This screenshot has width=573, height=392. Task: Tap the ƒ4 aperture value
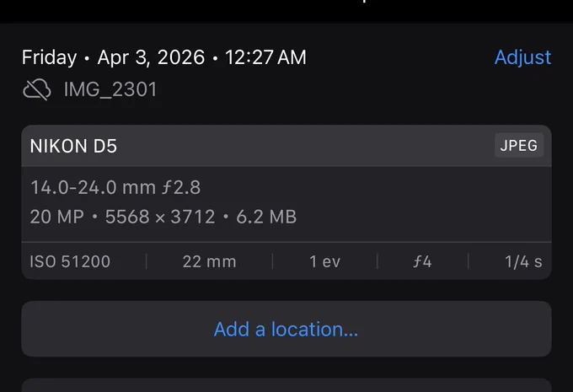point(422,261)
